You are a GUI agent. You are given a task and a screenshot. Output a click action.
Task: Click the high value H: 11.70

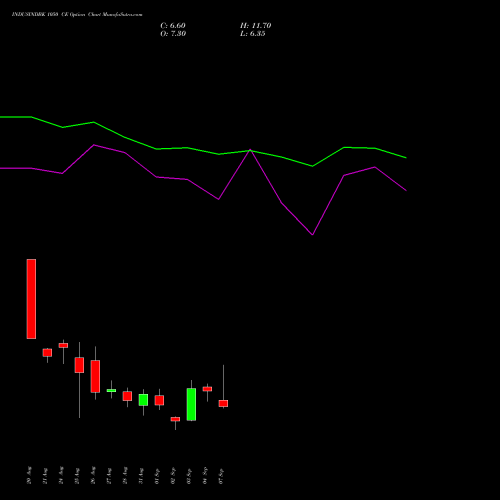pyautogui.click(x=256, y=26)
